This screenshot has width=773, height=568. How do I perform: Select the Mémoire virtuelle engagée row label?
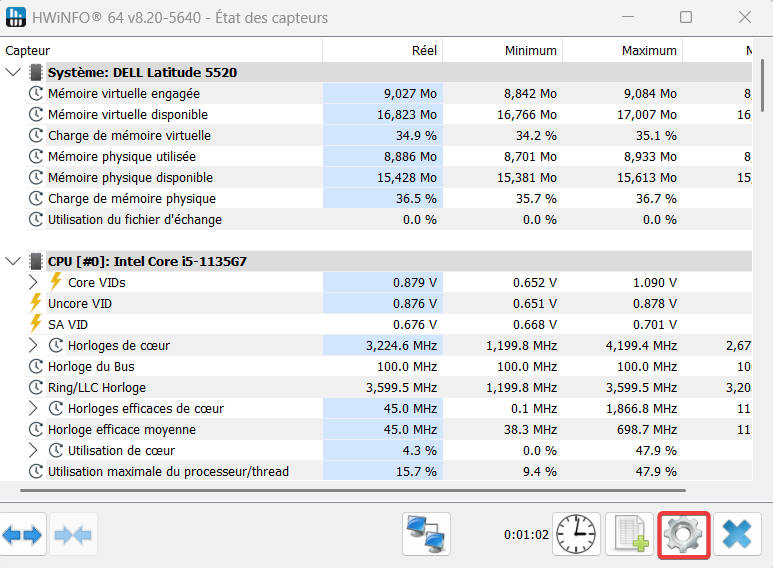tap(124, 94)
